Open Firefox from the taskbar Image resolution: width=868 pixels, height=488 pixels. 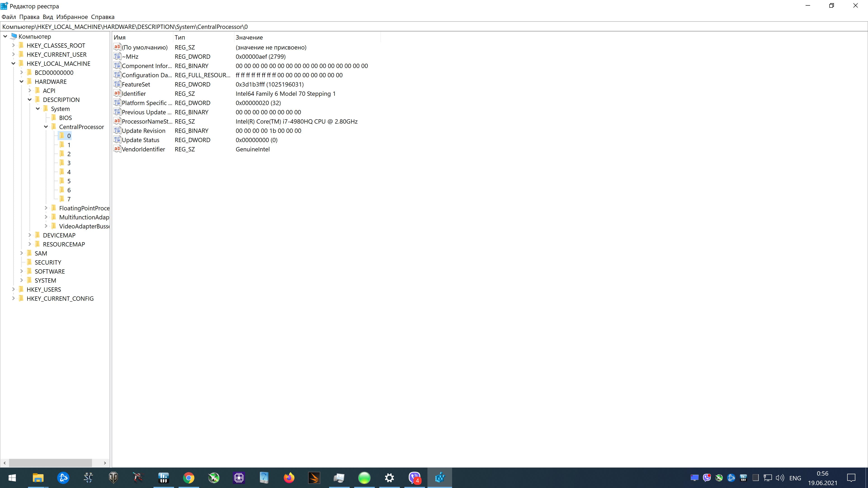click(289, 478)
